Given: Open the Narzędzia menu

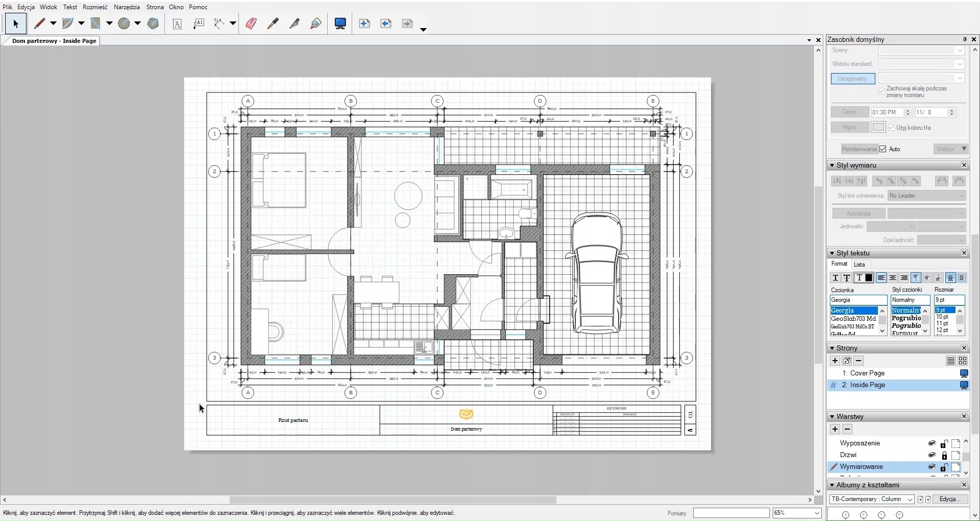Looking at the screenshot, I should (127, 7).
